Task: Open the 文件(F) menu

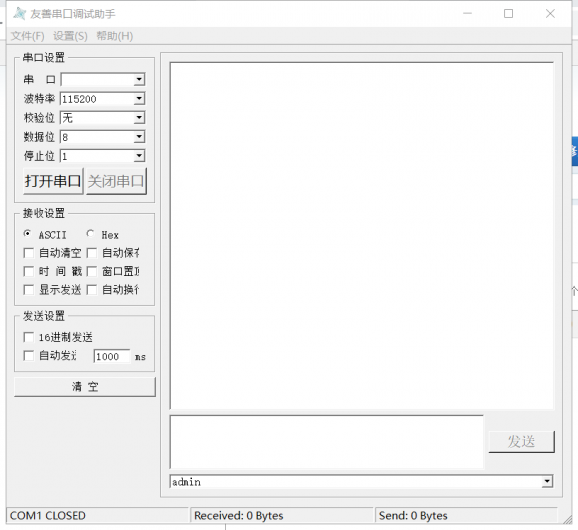Action: 28,36
